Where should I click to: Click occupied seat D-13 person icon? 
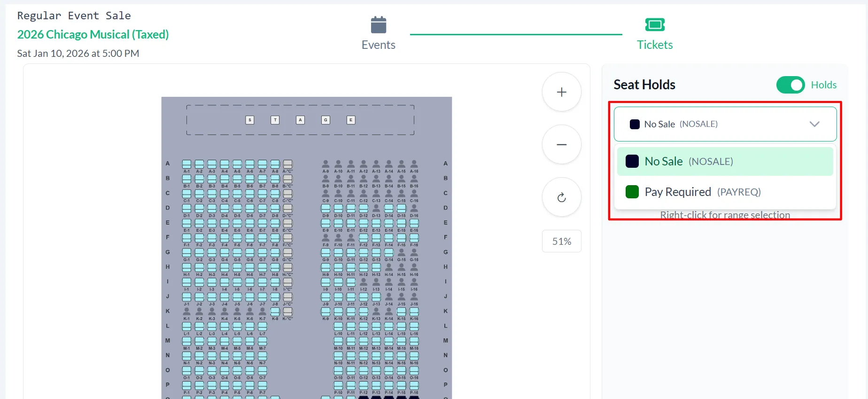(x=376, y=208)
